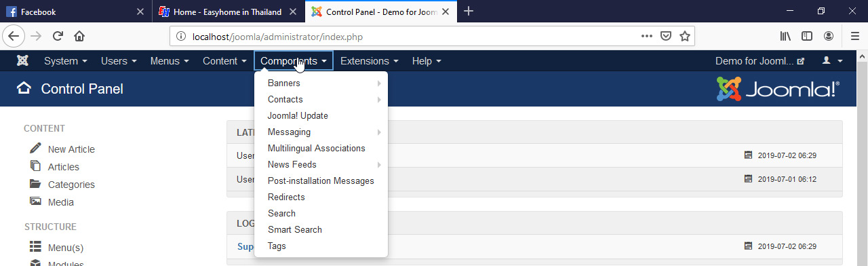Open Categories sidebar link
The width and height of the screenshot is (868, 266).
pyautogui.click(x=71, y=185)
